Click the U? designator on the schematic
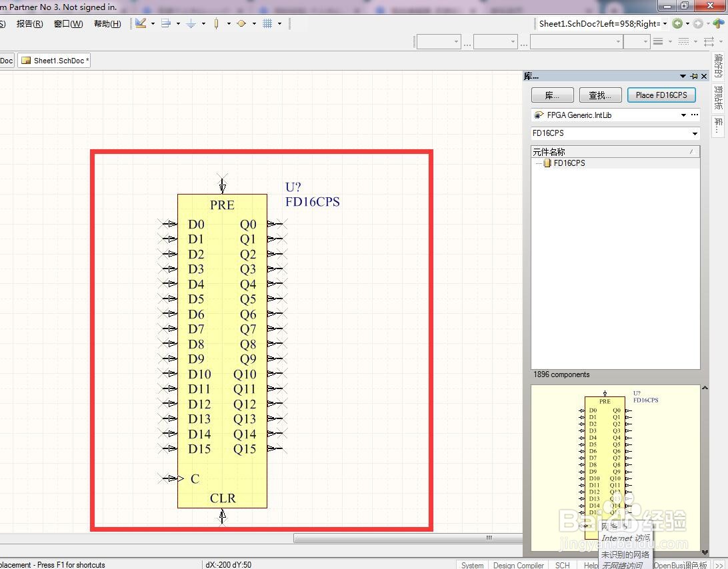 293,187
